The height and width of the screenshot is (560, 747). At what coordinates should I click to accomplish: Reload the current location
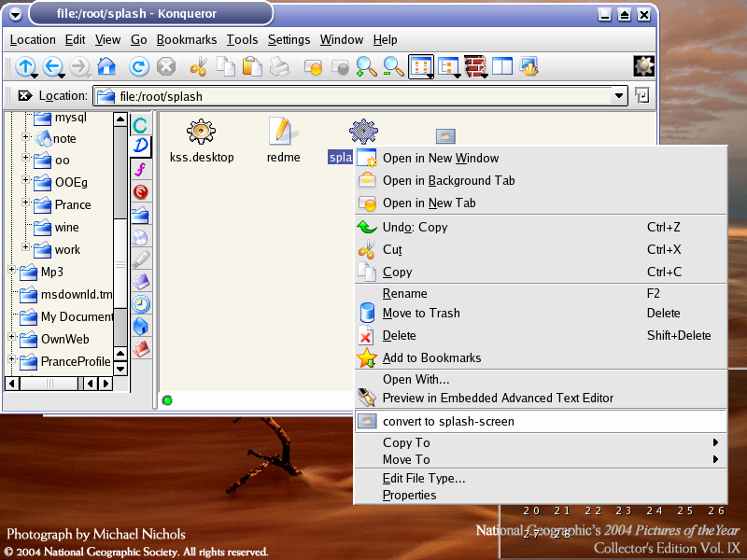coord(138,66)
